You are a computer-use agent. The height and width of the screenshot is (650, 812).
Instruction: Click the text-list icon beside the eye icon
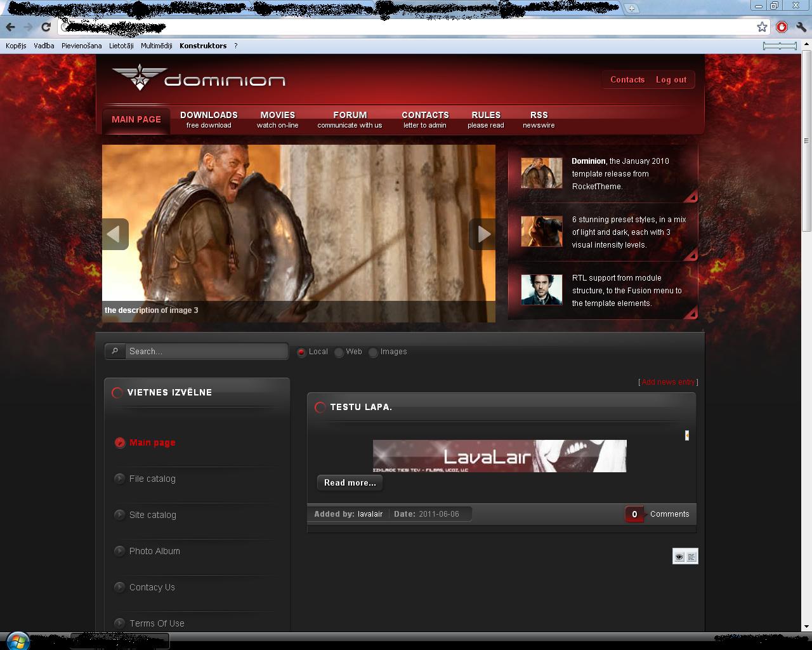(691, 557)
